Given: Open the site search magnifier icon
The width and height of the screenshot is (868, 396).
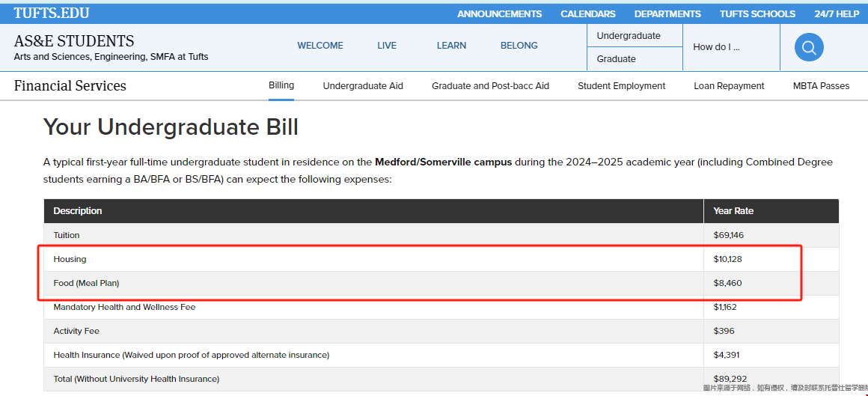Looking at the screenshot, I should click(809, 48).
